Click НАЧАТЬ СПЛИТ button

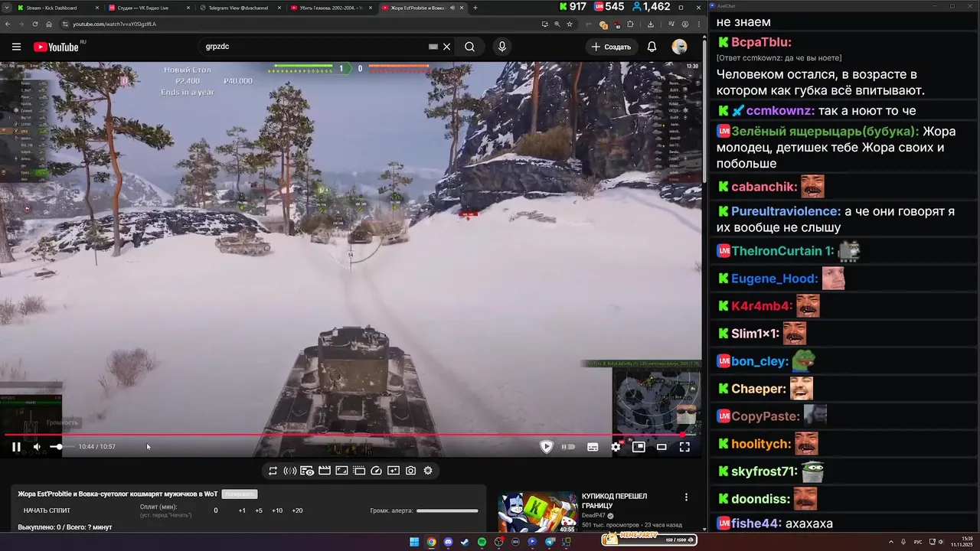pos(47,510)
